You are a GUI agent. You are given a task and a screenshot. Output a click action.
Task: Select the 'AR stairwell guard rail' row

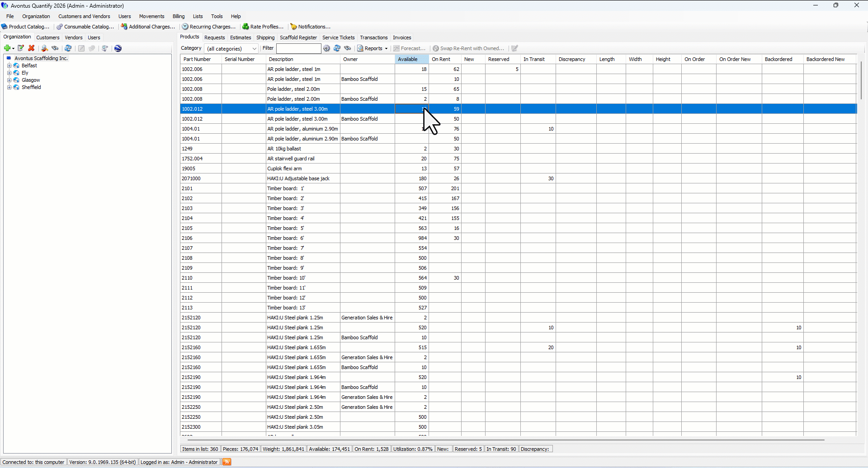point(518,159)
